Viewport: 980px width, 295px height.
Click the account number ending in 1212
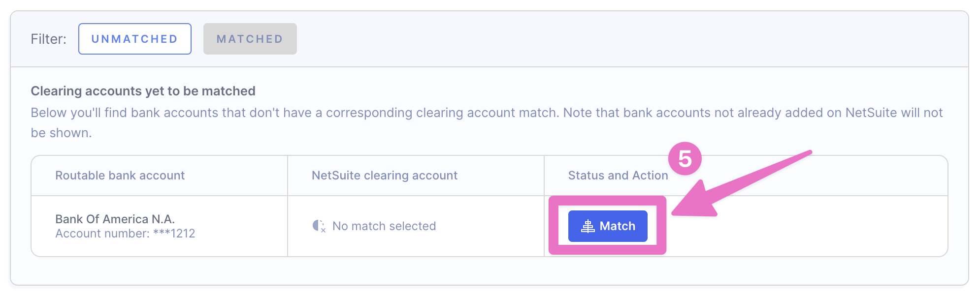[x=125, y=234]
